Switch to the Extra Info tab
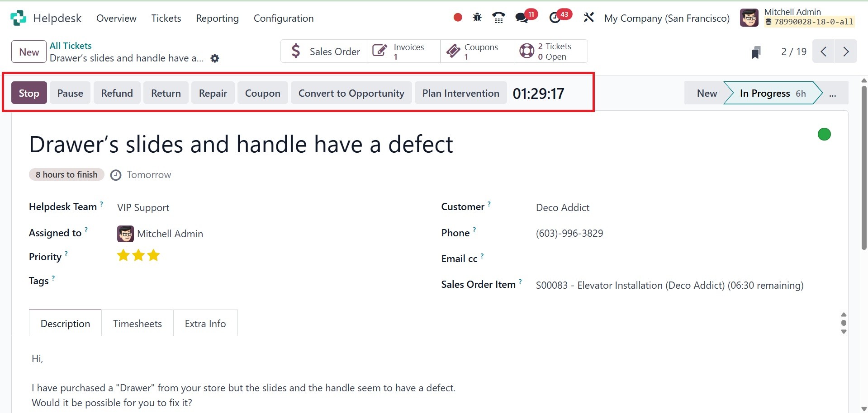Viewport: 868px width, 413px height. click(x=205, y=323)
